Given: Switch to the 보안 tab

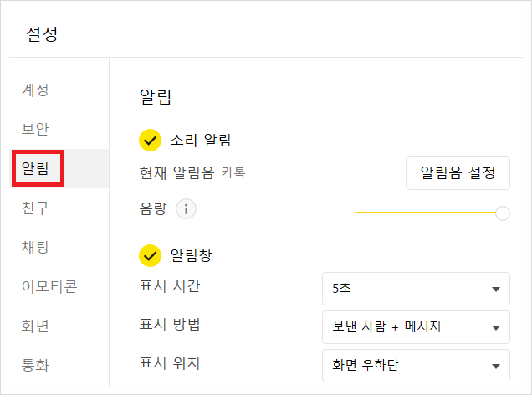Looking at the screenshot, I should [x=35, y=129].
